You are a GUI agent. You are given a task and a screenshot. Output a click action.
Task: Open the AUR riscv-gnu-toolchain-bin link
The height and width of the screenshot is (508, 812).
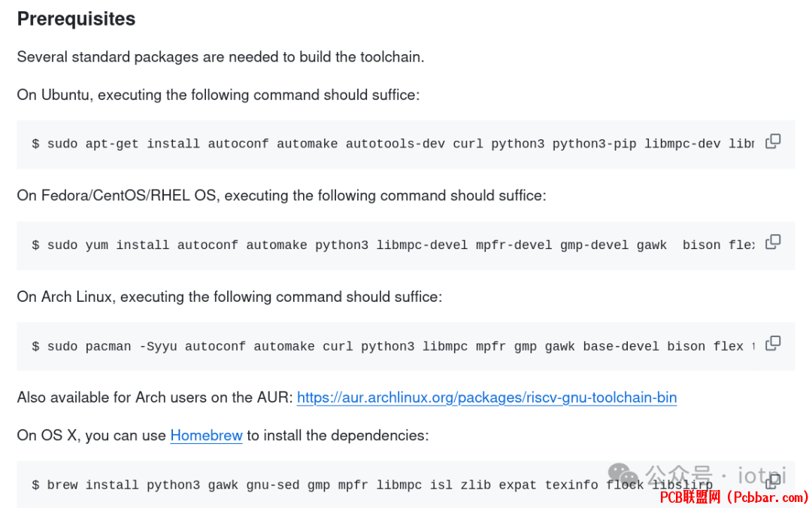coord(486,397)
